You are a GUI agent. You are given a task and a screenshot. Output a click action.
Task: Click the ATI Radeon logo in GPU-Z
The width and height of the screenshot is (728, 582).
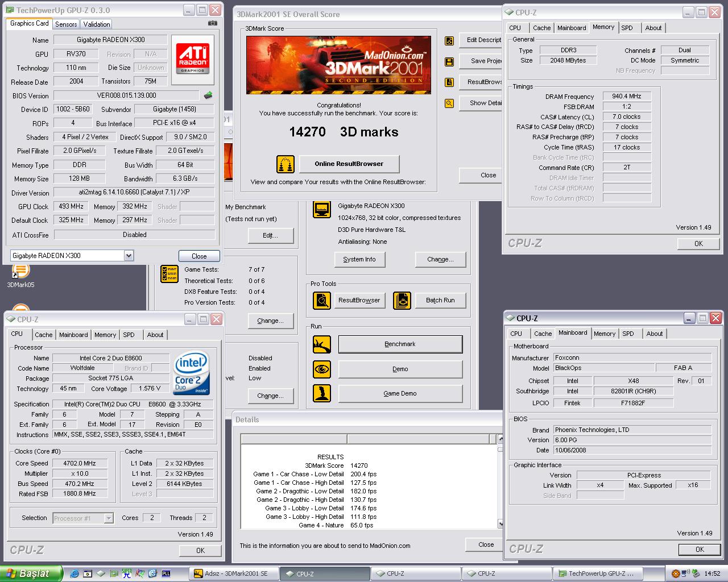click(193, 59)
